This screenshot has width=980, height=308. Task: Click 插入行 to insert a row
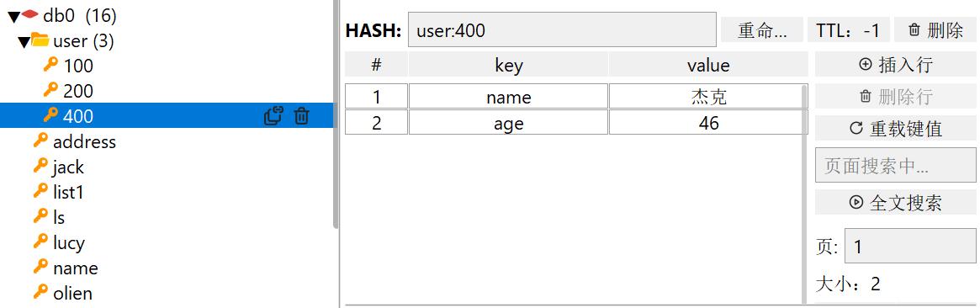click(896, 64)
